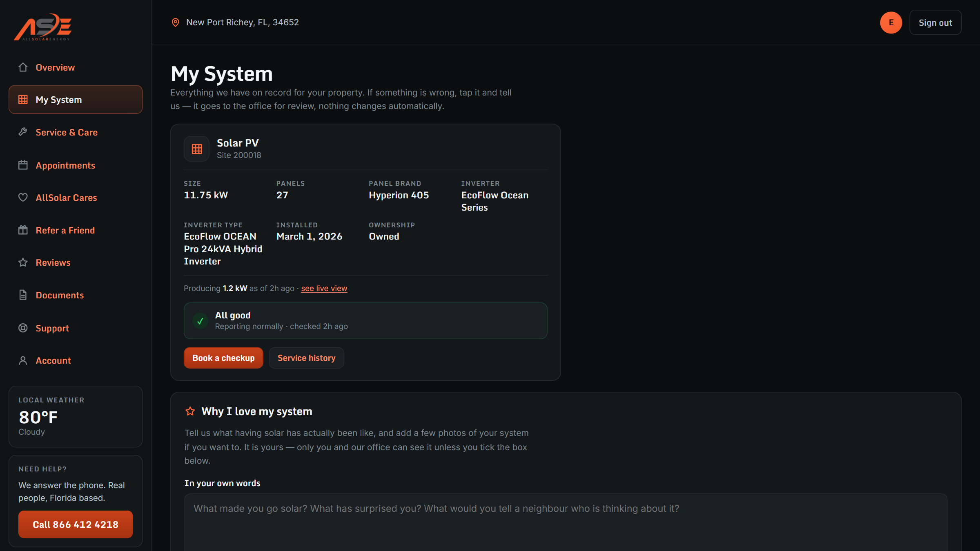This screenshot has width=980, height=551.
Task: Follow the see live view link
Action: coord(324,288)
